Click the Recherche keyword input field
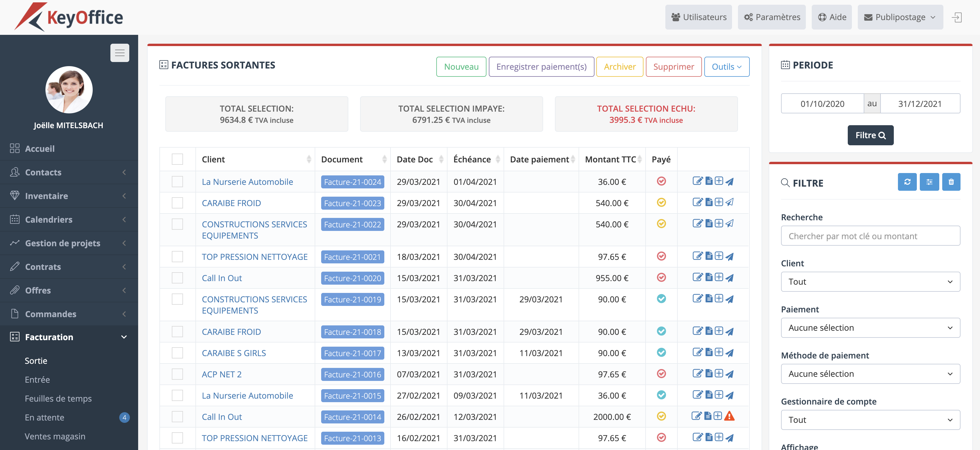980x450 pixels. pos(870,236)
